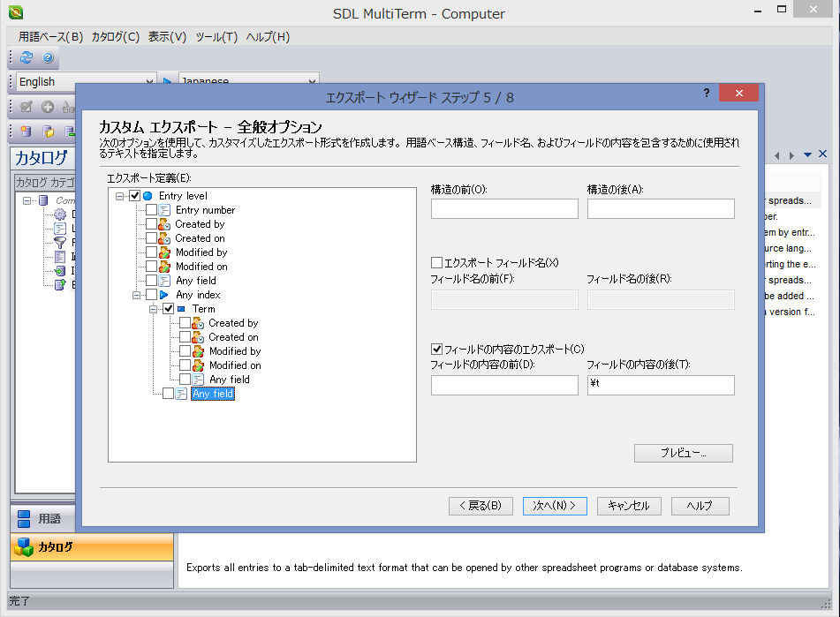Image resolution: width=840 pixels, height=617 pixels.
Task: Click the キャンセル button
Action: (628, 506)
